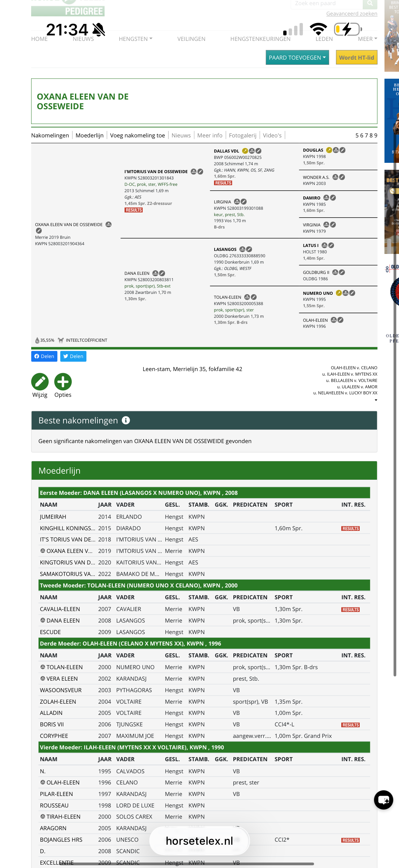The height and width of the screenshot is (868, 399).
Task: Click the info icon beside Beste nakomelingen
Action: (x=126, y=420)
